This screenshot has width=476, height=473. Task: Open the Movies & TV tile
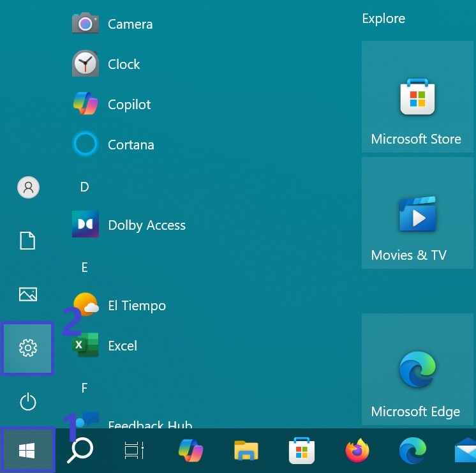click(x=417, y=213)
